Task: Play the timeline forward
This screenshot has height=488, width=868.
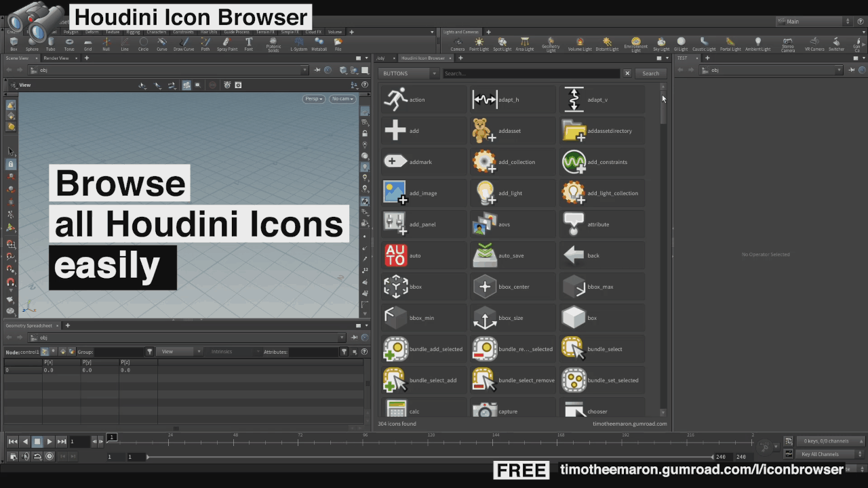Action: pos(50,441)
